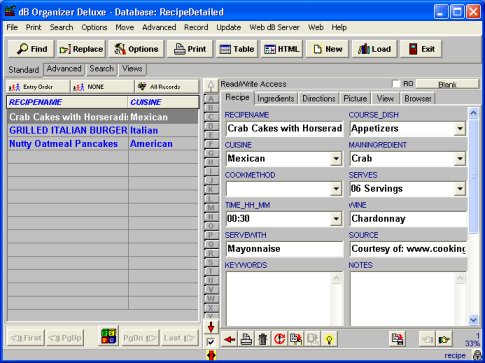Open the Web dB Server menu
Screen dimensions: 485x363
(274, 27)
